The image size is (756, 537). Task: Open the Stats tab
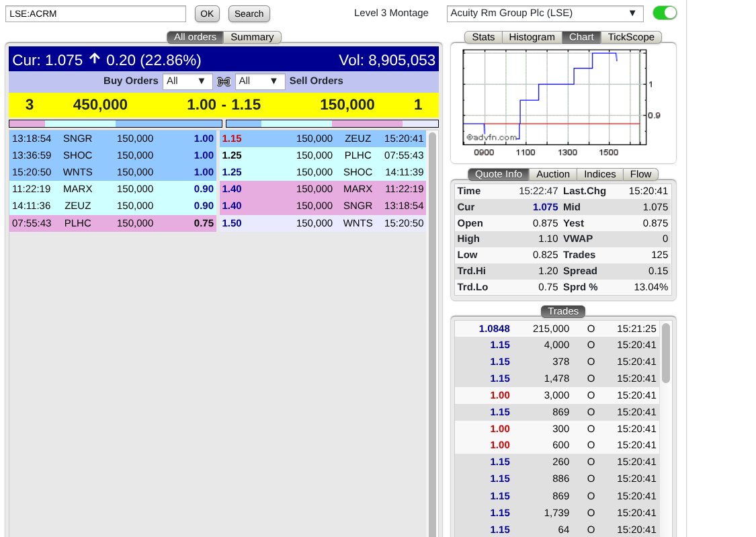pos(483,37)
